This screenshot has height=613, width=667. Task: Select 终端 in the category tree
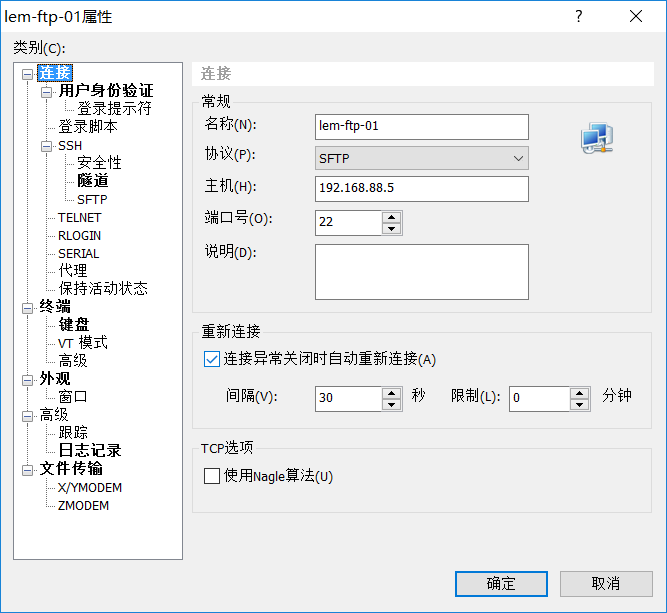(55, 307)
